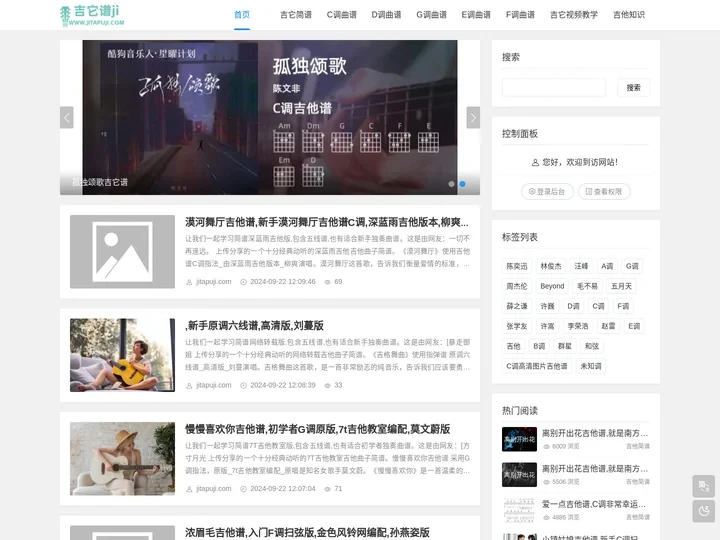Viewport: 720px width, 540px height.
Task: Click the thumbnail of 慢慢喜欢你 article
Action: click(122, 459)
